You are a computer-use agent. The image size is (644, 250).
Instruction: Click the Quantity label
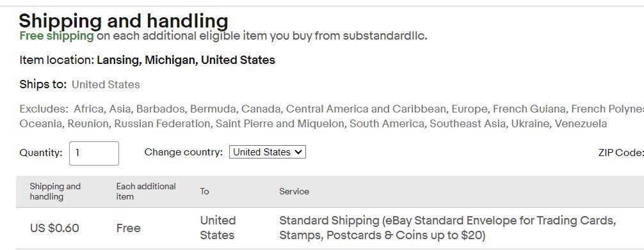pyautogui.click(x=41, y=153)
